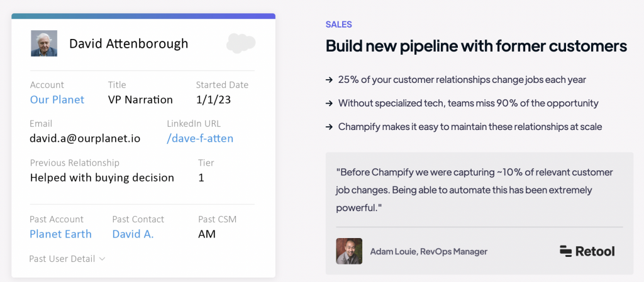This screenshot has height=282, width=644.
Task: Open the David A. past contact link
Action: 133,234
